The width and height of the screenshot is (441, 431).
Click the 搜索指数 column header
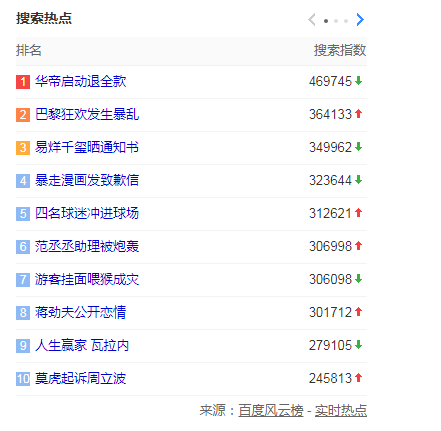[x=340, y=50]
